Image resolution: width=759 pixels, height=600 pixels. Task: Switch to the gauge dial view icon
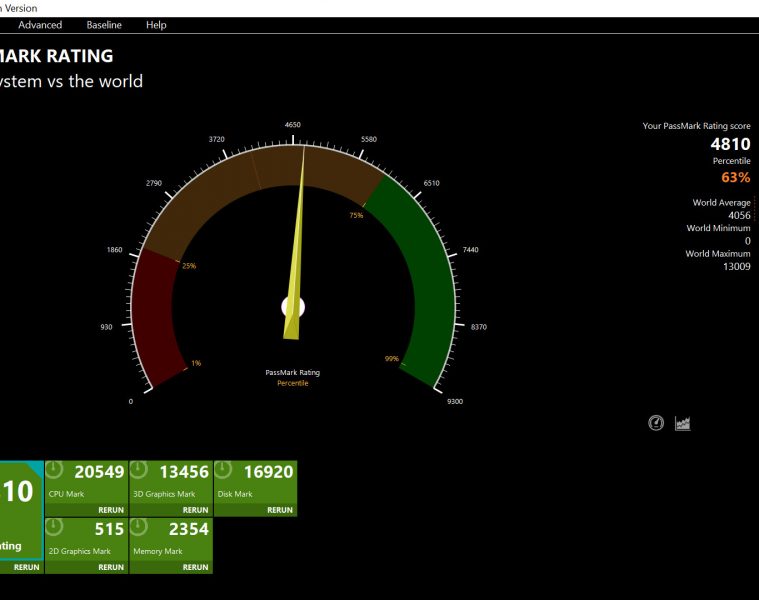tap(656, 423)
